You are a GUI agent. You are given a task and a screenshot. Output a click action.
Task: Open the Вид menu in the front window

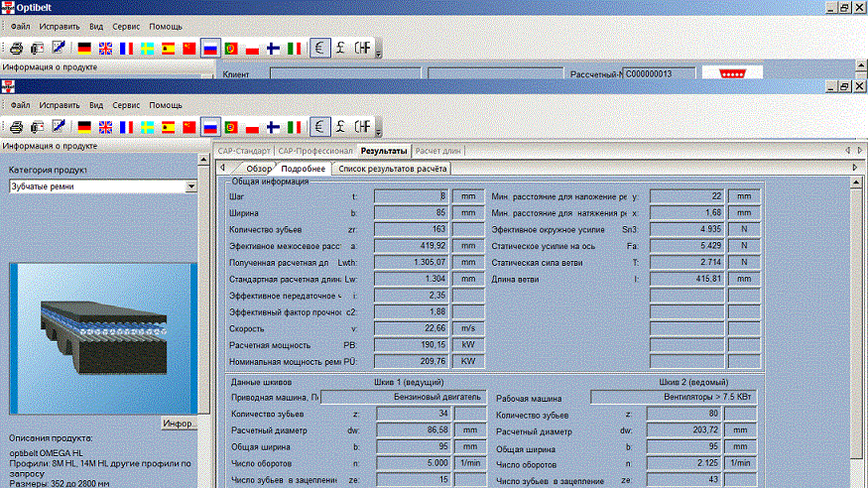coord(96,105)
